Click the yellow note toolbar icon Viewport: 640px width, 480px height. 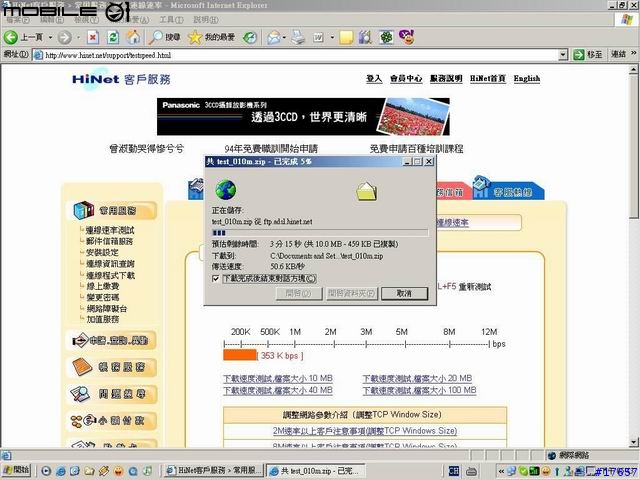pyautogui.click(x=346, y=38)
